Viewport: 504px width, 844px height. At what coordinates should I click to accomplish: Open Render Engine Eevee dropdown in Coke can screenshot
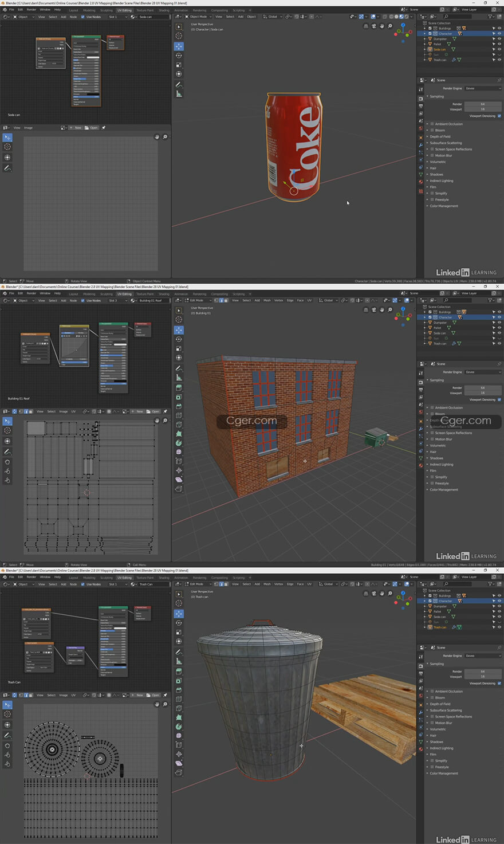pyautogui.click(x=483, y=88)
